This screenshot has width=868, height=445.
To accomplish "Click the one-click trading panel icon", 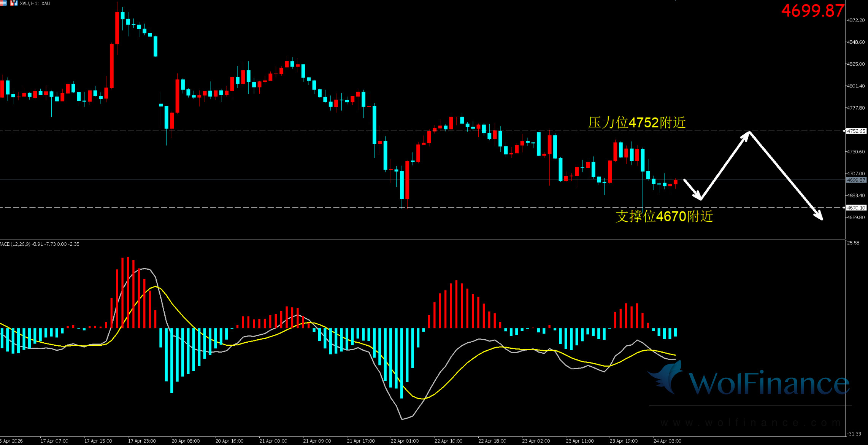I will click(14, 3).
